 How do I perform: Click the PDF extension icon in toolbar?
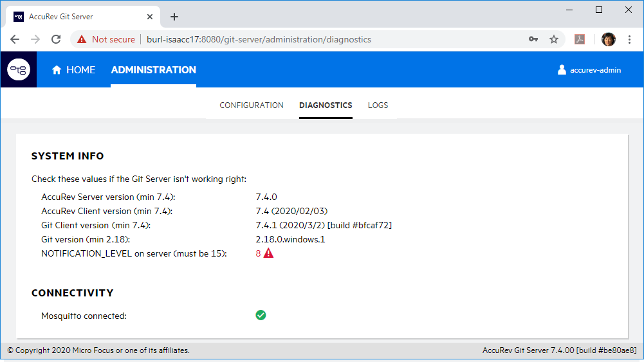click(580, 39)
